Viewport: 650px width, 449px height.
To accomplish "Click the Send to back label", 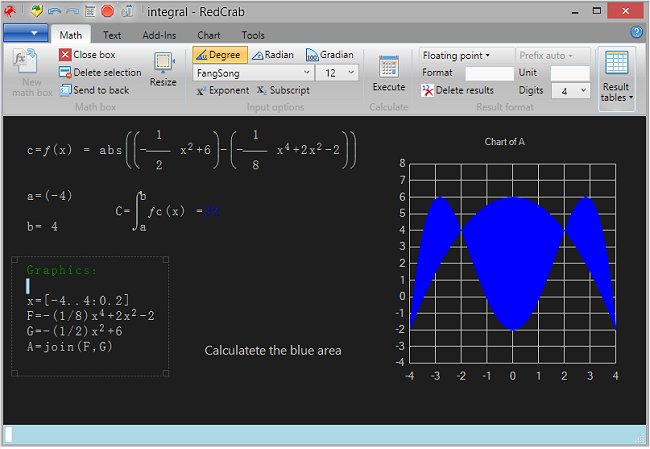I will 101,90.
